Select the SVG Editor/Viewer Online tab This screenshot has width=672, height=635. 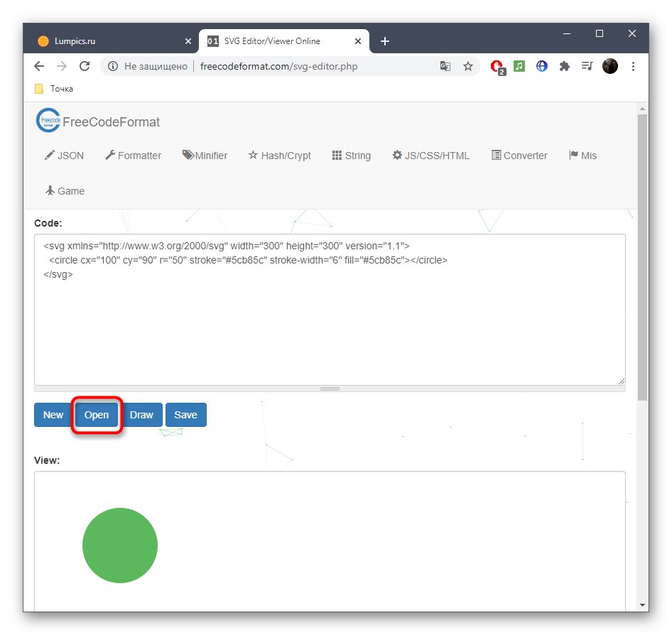pyautogui.click(x=283, y=41)
